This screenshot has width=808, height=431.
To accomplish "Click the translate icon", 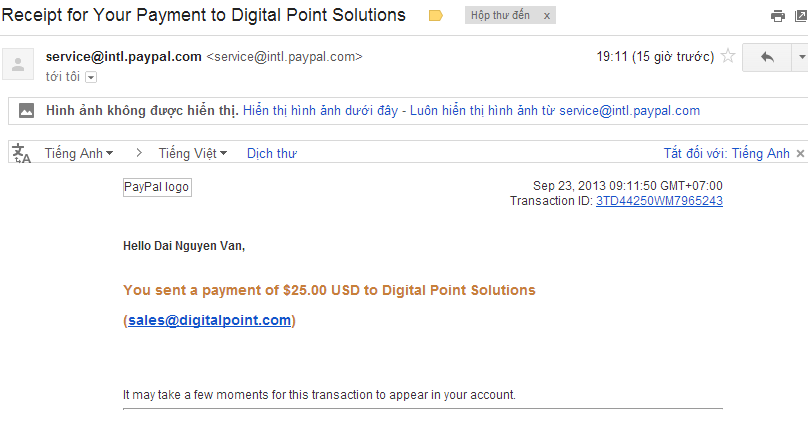I will [x=22, y=153].
